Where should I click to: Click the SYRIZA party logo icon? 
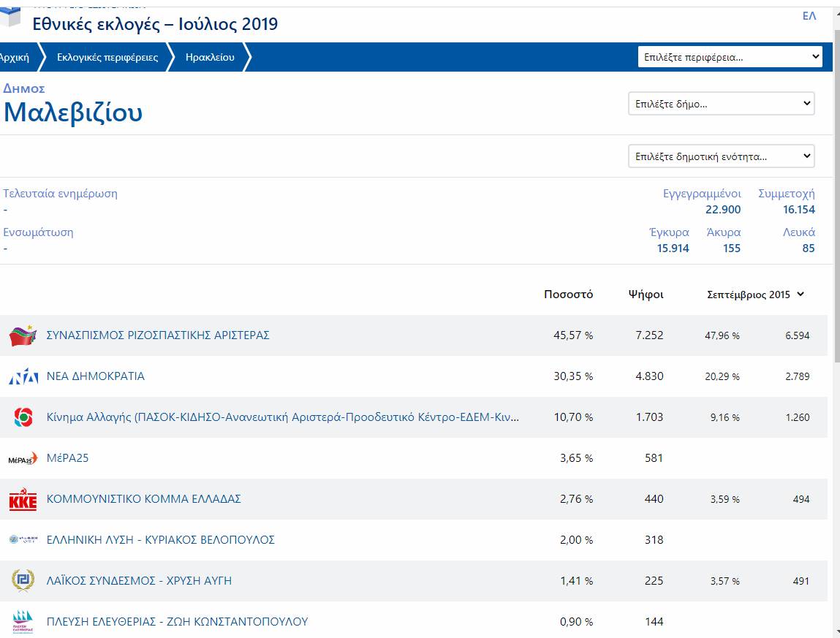tap(23, 335)
